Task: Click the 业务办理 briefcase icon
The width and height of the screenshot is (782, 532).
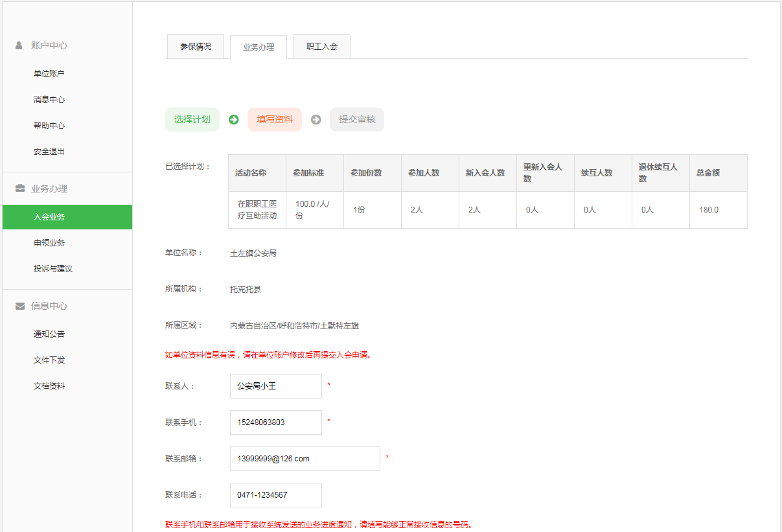Action: pyautogui.click(x=19, y=189)
